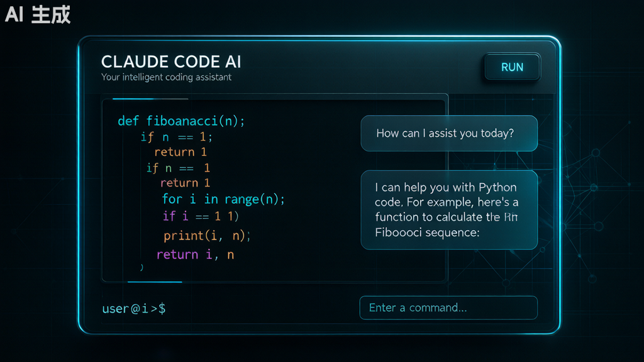Select the 'How can I assist you today?' bubble
644x362 pixels.
point(449,133)
